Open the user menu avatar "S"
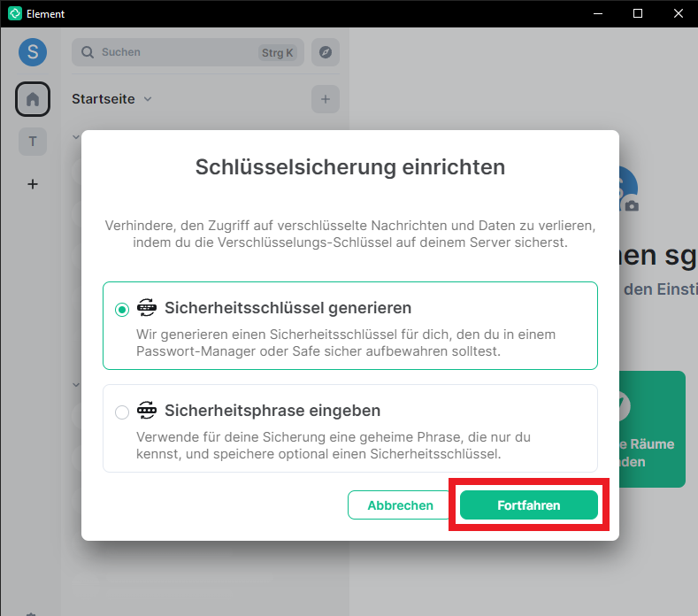The width and height of the screenshot is (698, 616). point(33,52)
